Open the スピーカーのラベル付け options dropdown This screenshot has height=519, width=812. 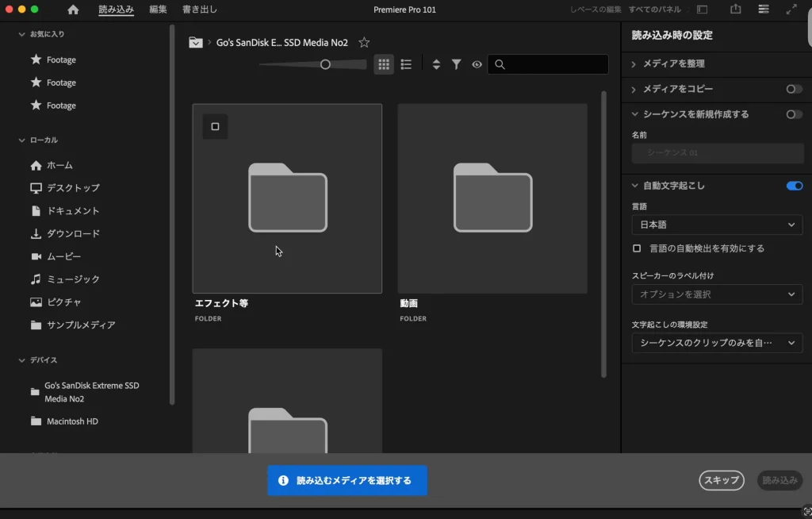(x=717, y=294)
